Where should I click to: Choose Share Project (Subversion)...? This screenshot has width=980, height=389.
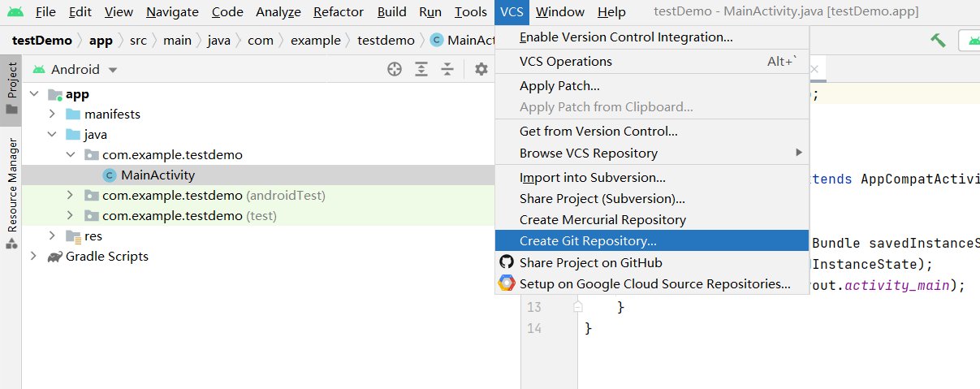pyautogui.click(x=652, y=198)
